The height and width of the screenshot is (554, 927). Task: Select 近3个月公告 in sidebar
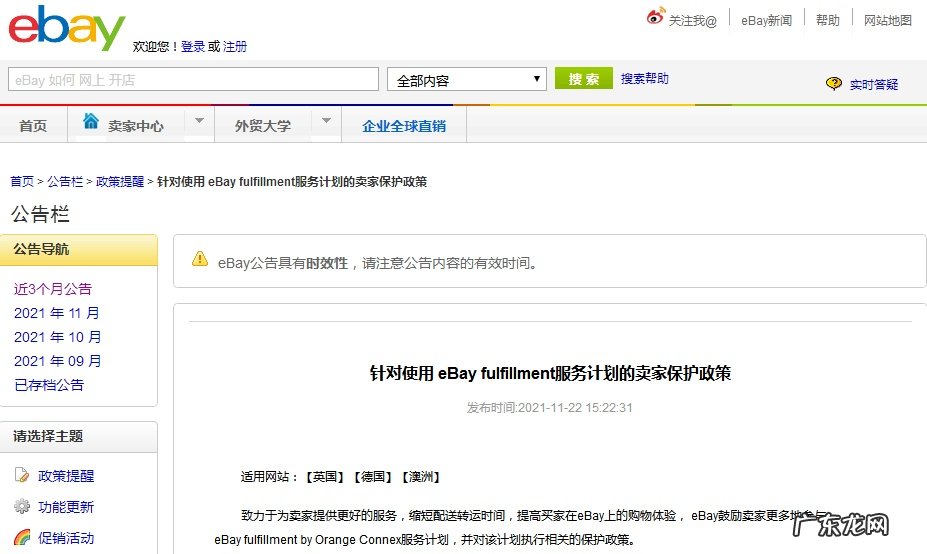point(53,289)
